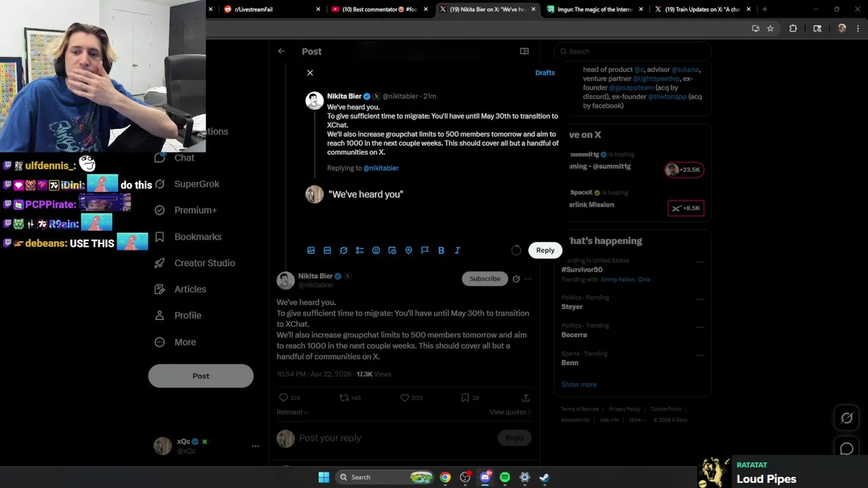Screen dimensions: 868x488
Task: Go back from Post view
Action: (281, 52)
